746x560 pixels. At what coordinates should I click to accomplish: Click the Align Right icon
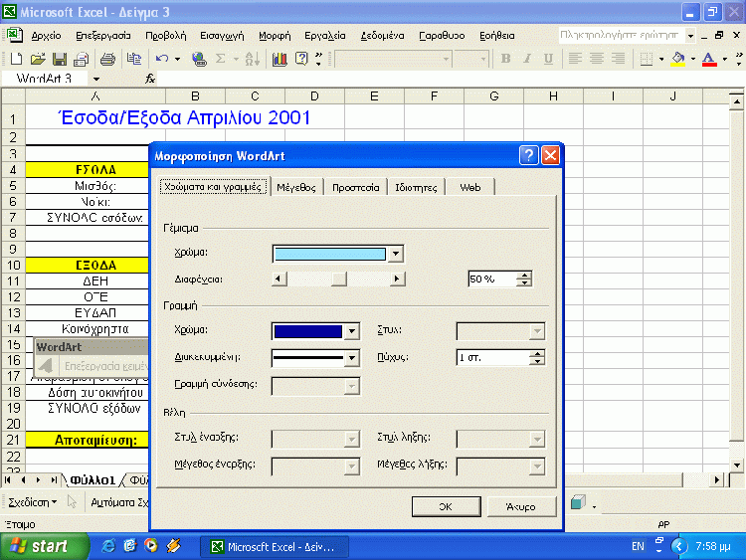(x=618, y=59)
